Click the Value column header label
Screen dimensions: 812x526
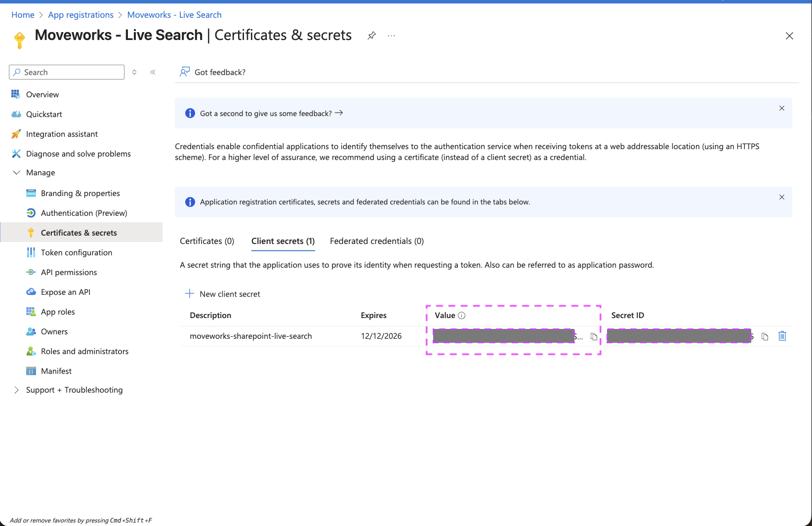[x=445, y=315]
